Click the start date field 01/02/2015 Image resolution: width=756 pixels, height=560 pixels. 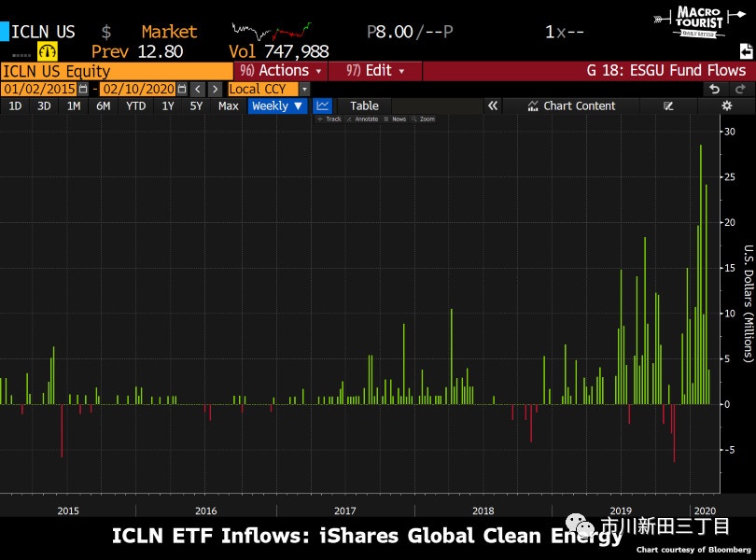(x=39, y=90)
